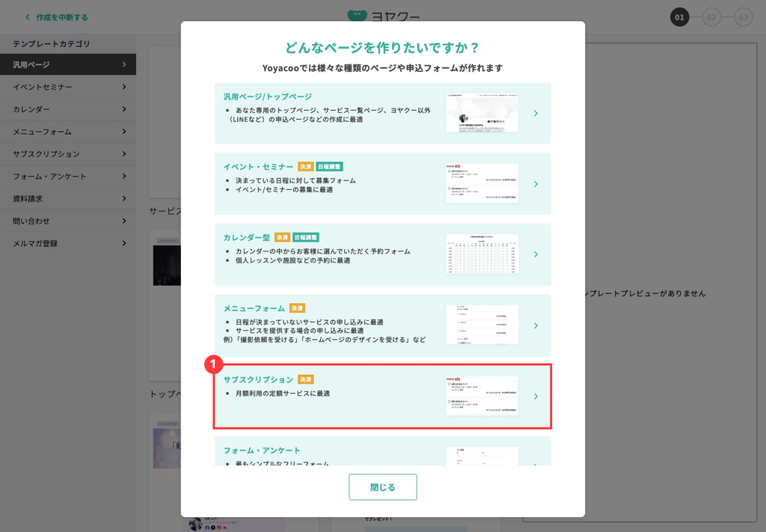
Task: Expand chevron on 問い合わせ sidebar row
Action: point(124,221)
